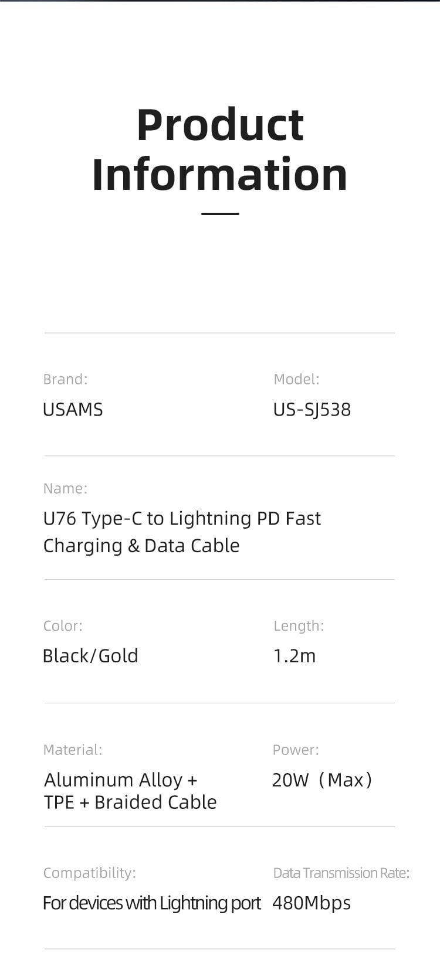Click the Aluminum Alloy + TPE material text
The height and width of the screenshot is (980, 440).
(x=130, y=791)
